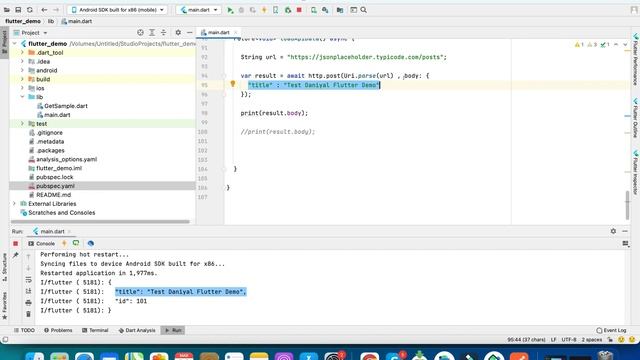The width and height of the screenshot is (640, 360).
Task: Stop the app with the red square toolbar icon
Action: point(299,10)
